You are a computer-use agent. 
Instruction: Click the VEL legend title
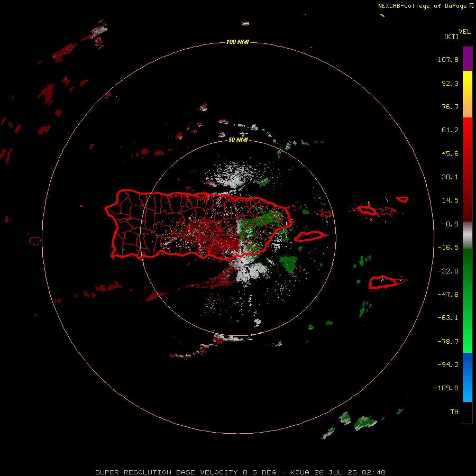(x=465, y=32)
